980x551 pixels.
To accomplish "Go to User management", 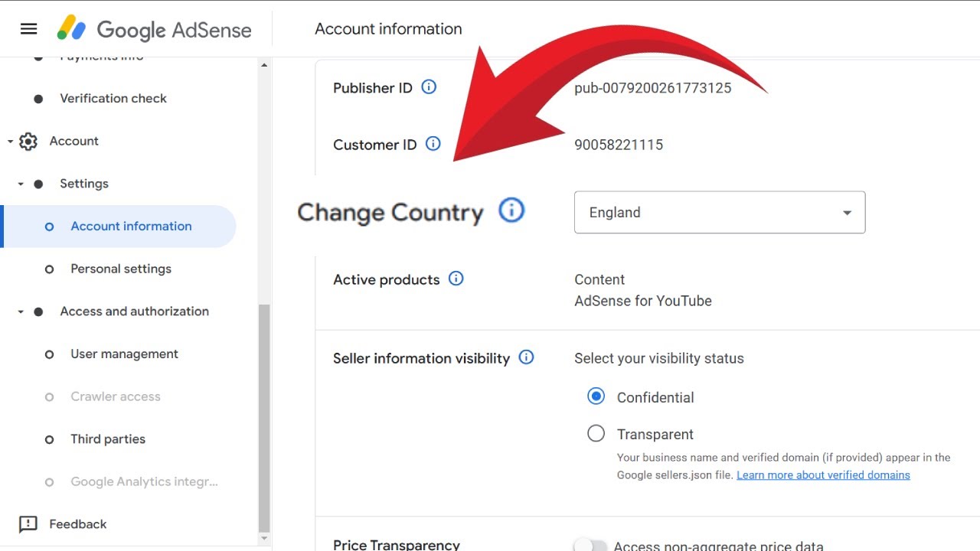I will pos(124,354).
